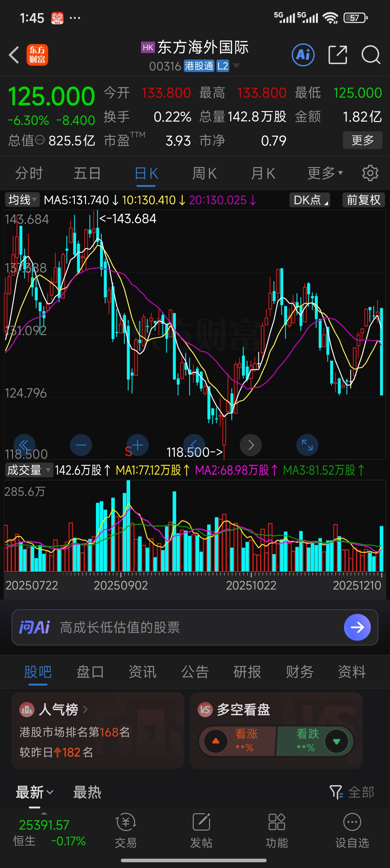Open the 更多 chart period dropdown
390x868 pixels.
coord(325,173)
